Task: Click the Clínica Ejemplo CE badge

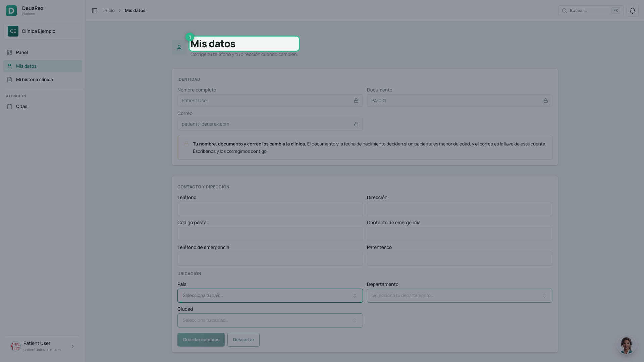Action: coord(13,31)
